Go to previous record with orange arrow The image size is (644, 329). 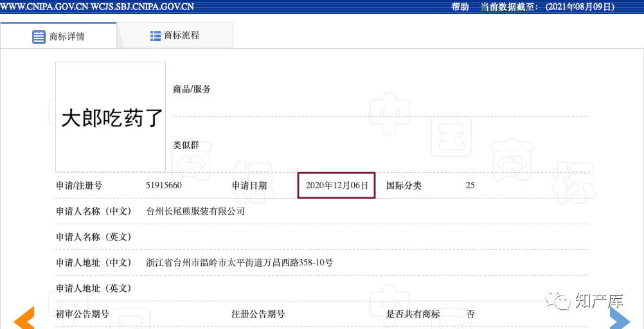point(24,318)
